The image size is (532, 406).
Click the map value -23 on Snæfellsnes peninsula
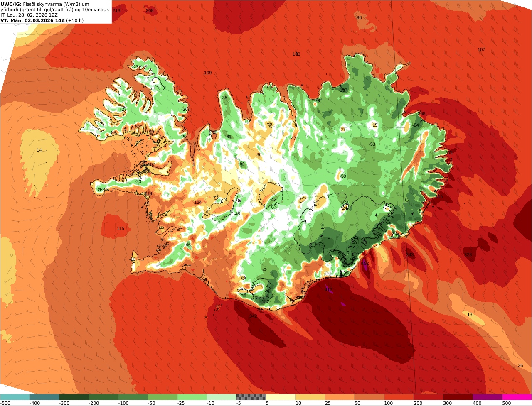[x=138, y=181]
